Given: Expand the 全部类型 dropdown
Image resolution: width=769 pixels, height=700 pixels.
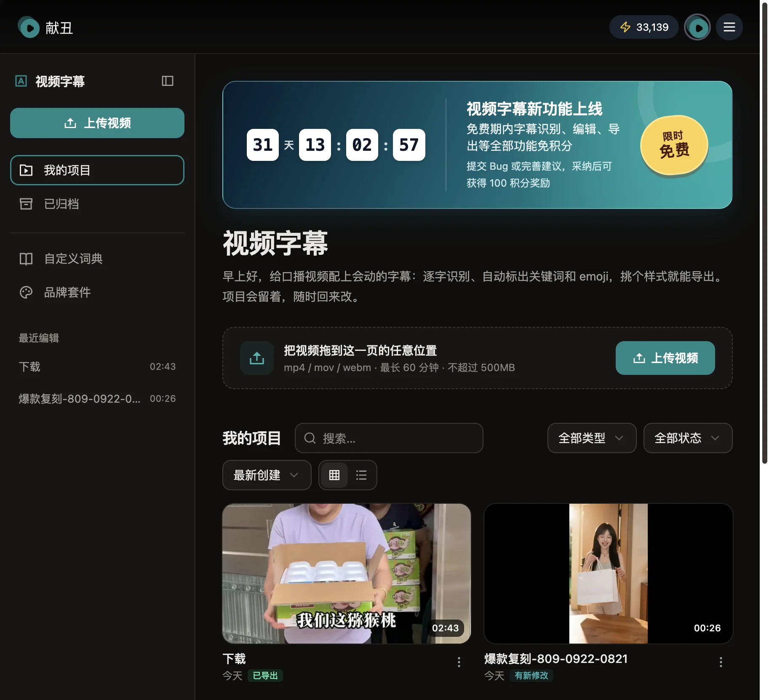Looking at the screenshot, I should (592, 438).
